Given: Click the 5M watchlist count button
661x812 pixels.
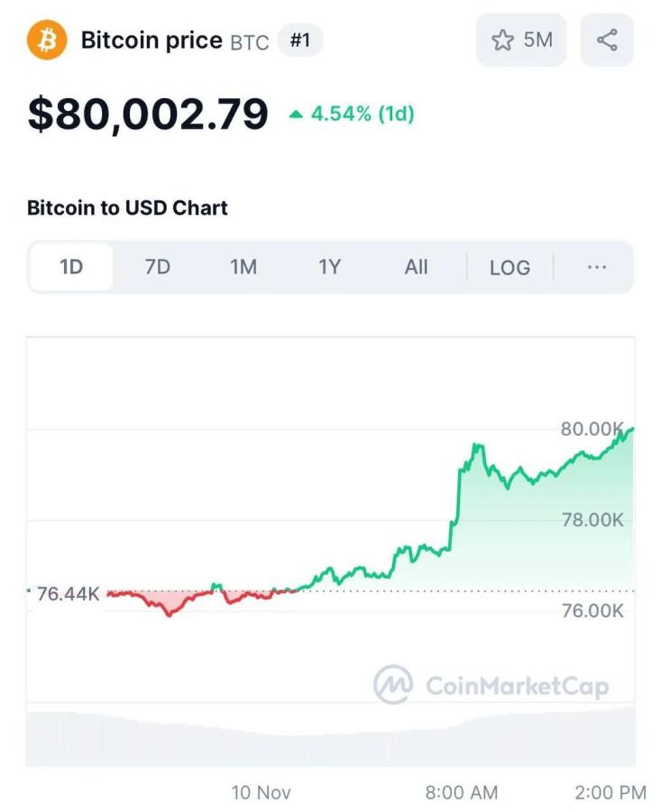Looking at the screenshot, I should 520,40.
